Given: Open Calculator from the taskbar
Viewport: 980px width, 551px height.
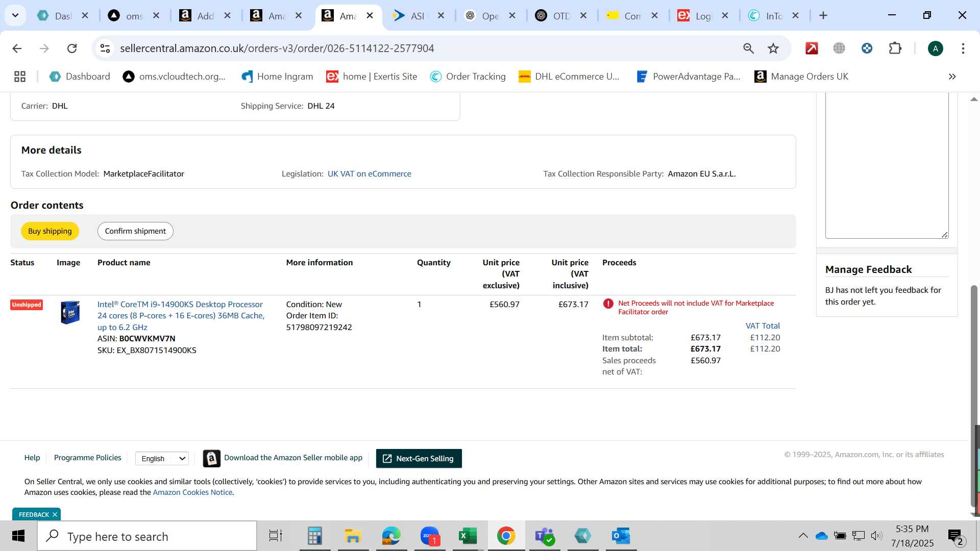Looking at the screenshot, I should pos(314,536).
